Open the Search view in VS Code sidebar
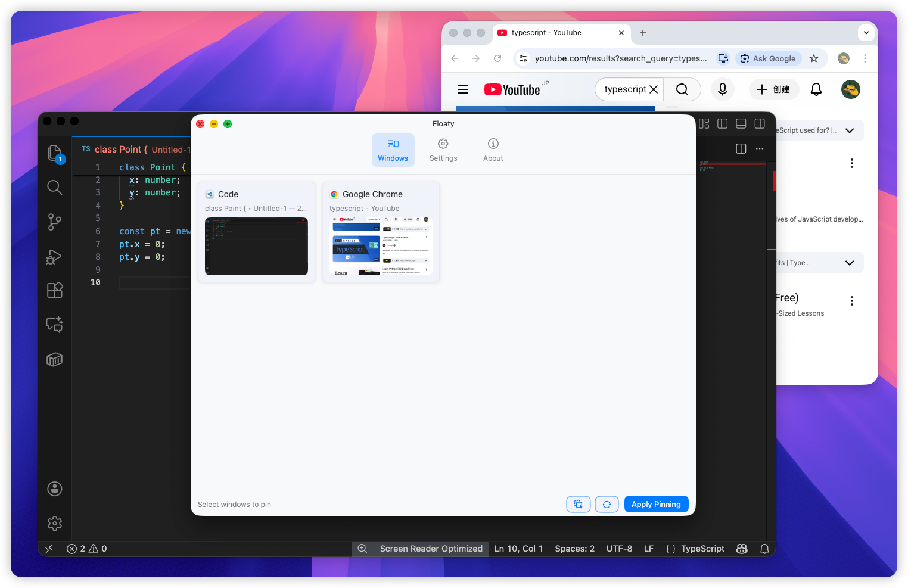Viewport: 908px width, 588px height. pos(54,187)
